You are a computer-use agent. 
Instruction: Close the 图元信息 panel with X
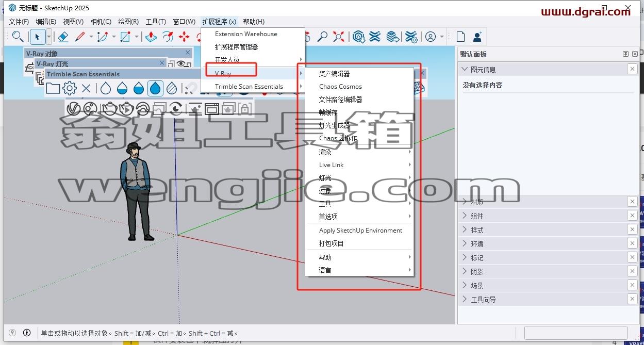(632, 69)
